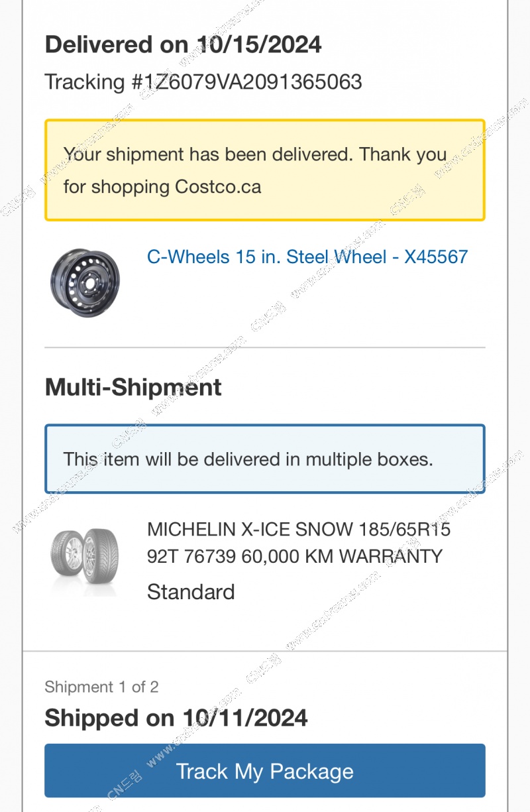Open the C-Wheels 15 in. Steel Wheel link
The width and height of the screenshot is (530, 812).
[x=307, y=257]
